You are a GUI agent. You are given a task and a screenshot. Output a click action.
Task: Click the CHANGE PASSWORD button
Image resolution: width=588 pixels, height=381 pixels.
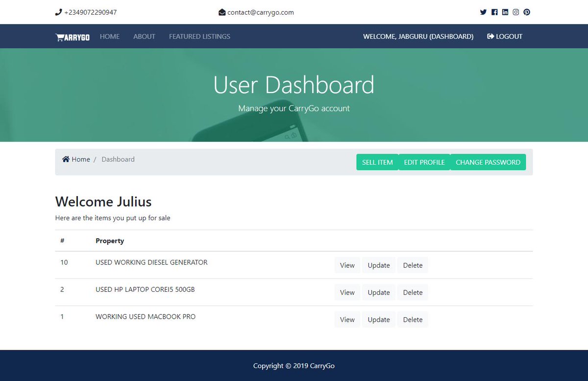pyautogui.click(x=488, y=162)
